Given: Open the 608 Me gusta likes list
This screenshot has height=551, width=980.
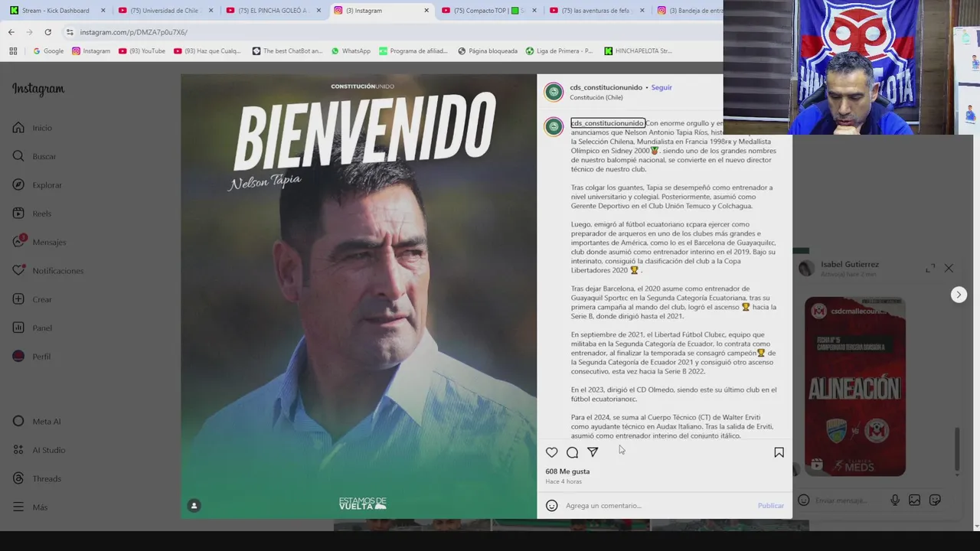Looking at the screenshot, I should [567, 471].
